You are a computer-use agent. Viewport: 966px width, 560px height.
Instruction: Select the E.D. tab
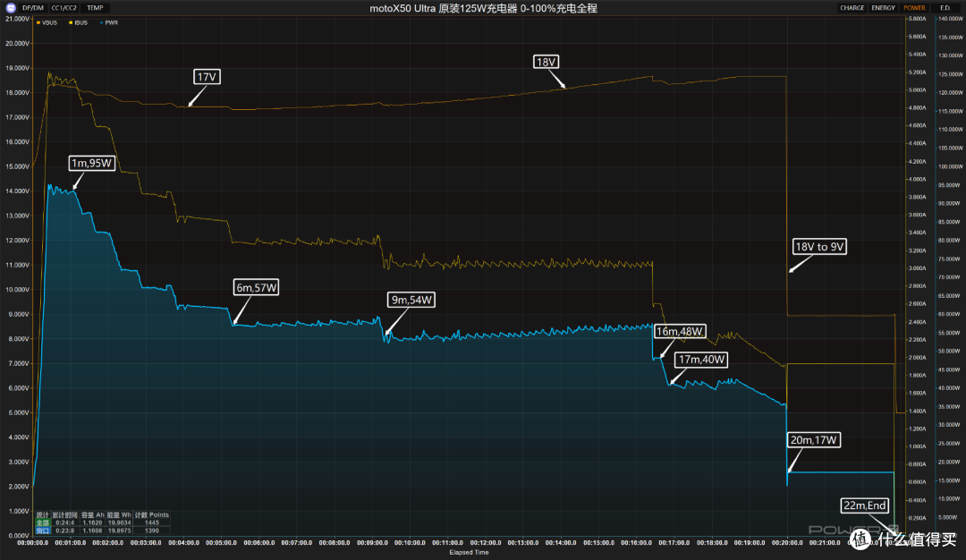945,8
